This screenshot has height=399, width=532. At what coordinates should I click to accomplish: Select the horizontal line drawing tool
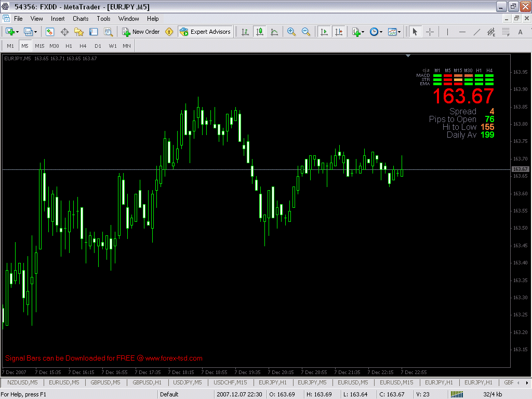462,32
